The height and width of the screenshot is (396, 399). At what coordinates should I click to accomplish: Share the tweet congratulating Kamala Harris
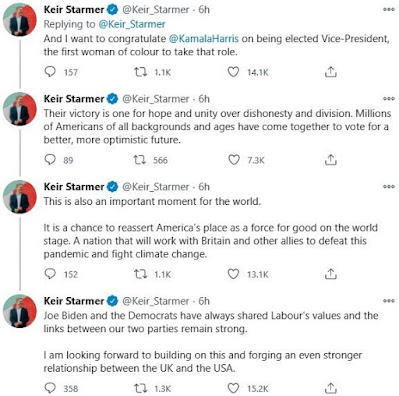pyautogui.click(x=330, y=72)
